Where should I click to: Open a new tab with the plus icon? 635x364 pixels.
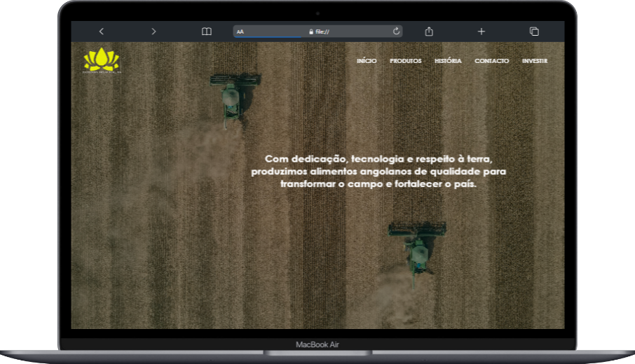pyautogui.click(x=482, y=31)
